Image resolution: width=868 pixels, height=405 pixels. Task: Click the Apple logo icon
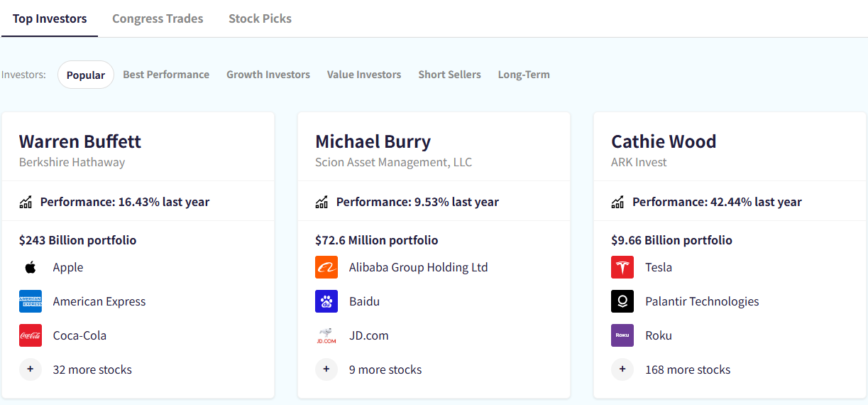point(31,267)
